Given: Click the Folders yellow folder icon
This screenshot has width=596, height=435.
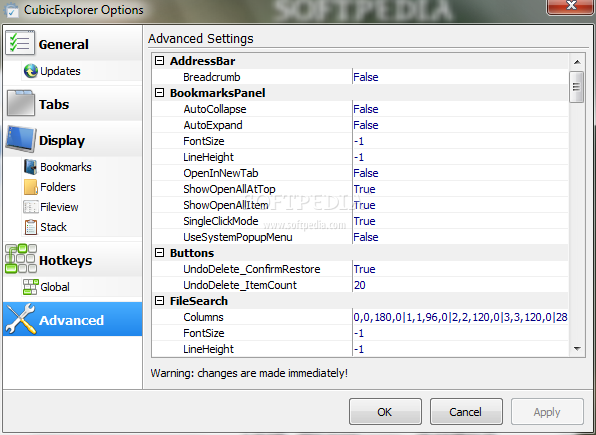Looking at the screenshot, I should pos(30,187).
